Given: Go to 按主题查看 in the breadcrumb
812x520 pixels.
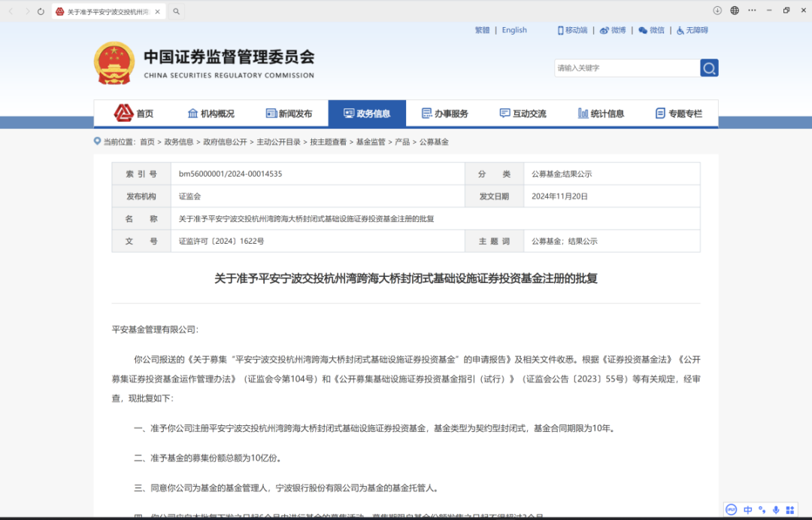Looking at the screenshot, I should pos(329,142).
